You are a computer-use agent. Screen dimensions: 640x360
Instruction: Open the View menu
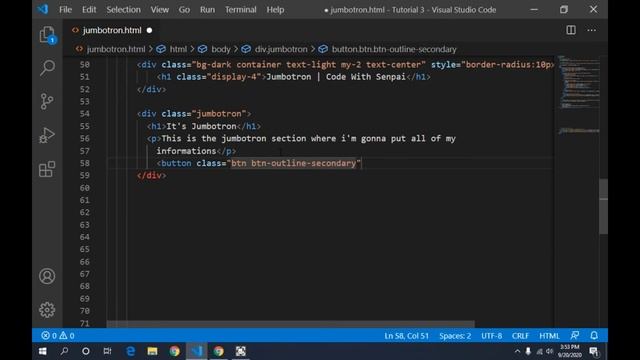click(159, 9)
